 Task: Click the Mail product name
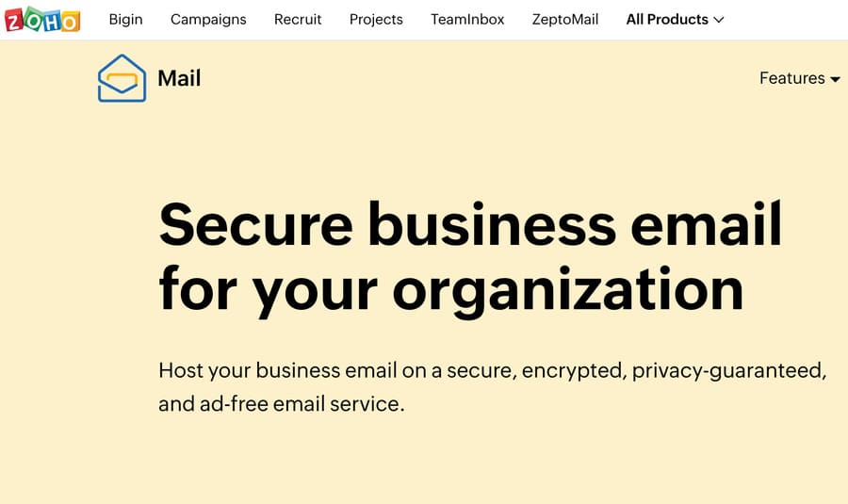click(179, 78)
